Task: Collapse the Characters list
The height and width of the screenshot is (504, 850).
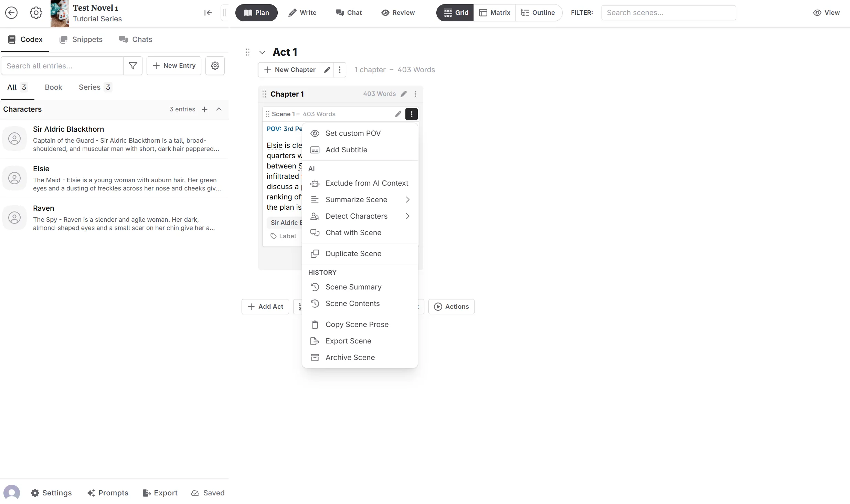Action: click(x=219, y=109)
